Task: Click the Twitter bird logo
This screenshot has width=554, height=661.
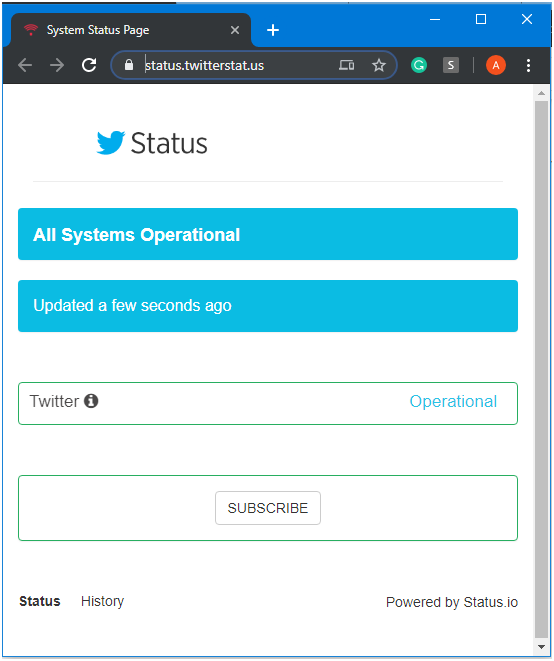Action: pyautogui.click(x=111, y=143)
